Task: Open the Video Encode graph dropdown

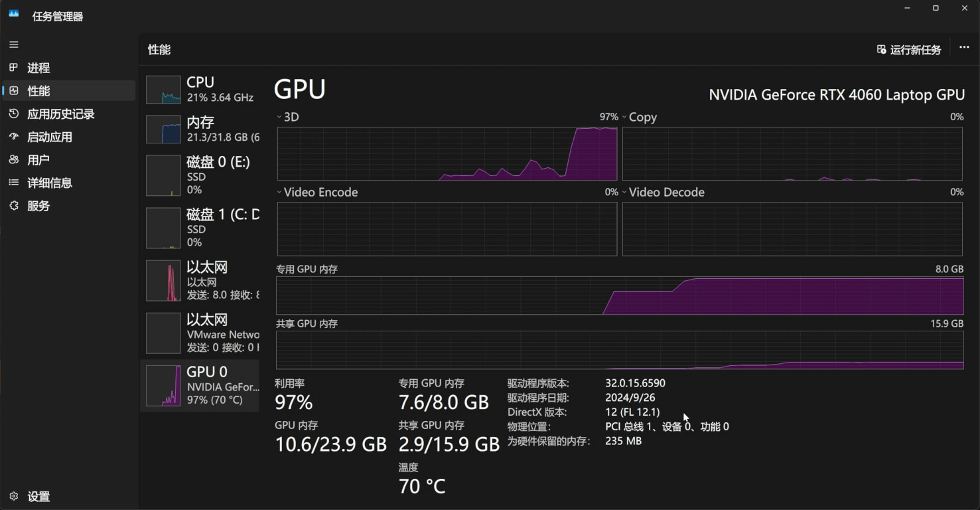Action: pos(279,192)
